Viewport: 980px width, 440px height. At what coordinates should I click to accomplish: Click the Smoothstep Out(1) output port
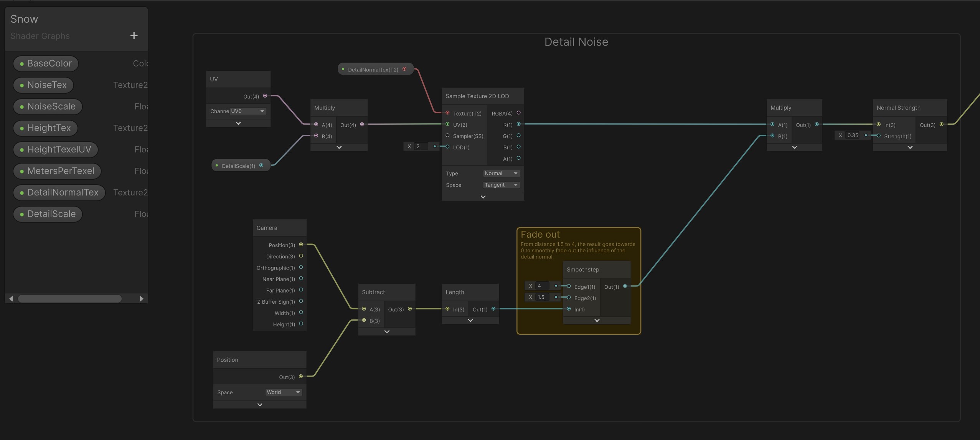point(625,286)
